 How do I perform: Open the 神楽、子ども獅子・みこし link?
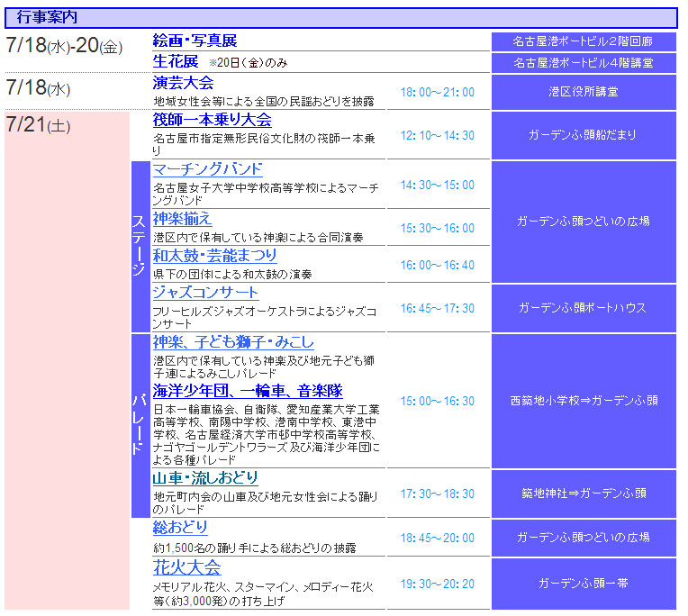(233, 342)
